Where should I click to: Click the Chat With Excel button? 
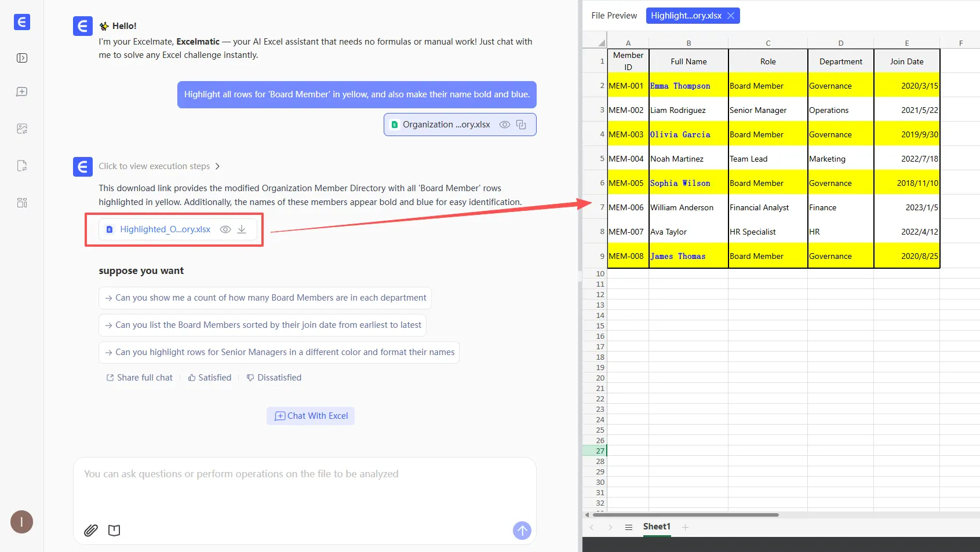pyautogui.click(x=311, y=416)
